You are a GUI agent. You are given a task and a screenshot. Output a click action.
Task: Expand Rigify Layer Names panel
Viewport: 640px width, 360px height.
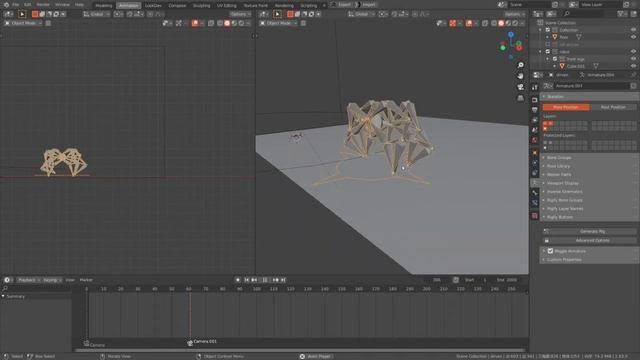click(565, 209)
